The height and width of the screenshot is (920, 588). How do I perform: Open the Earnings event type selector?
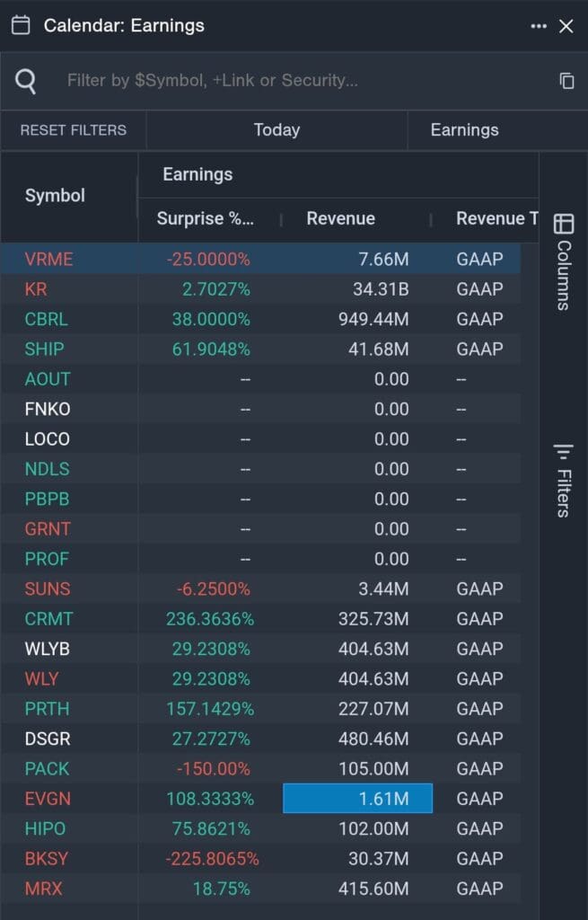tap(463, 129)
